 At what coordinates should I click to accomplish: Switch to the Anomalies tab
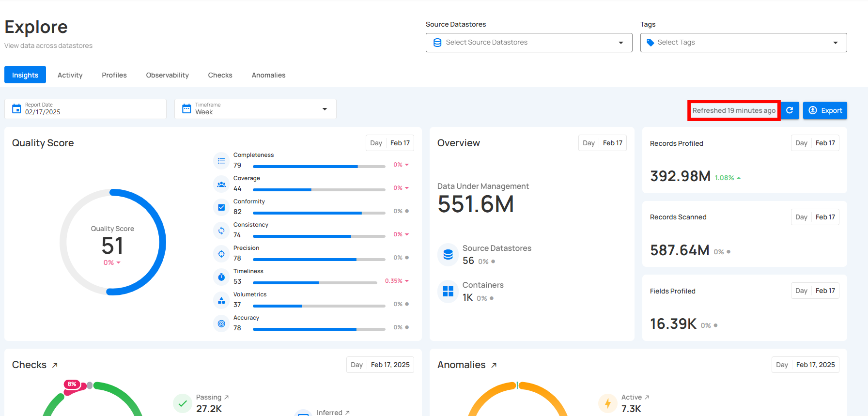click(x=269, y=75)
